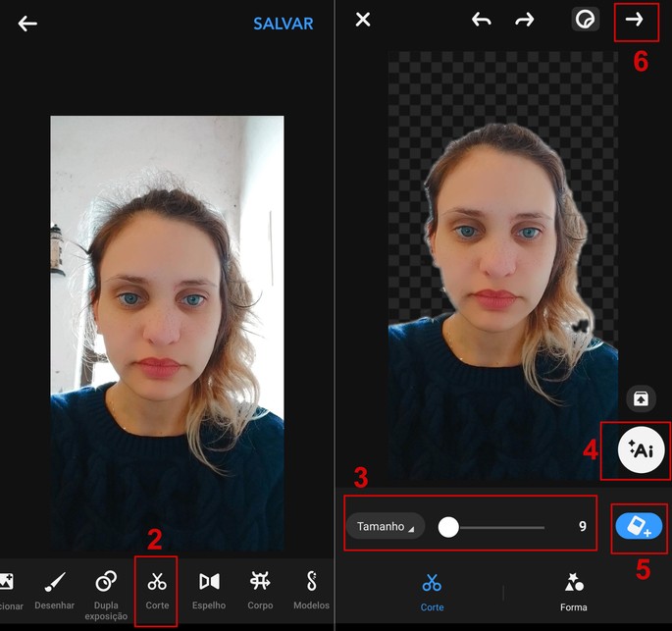This screenshot has width=672, height=631.
Task: Open the Desenhar brush tool
Action: point(55,588)
